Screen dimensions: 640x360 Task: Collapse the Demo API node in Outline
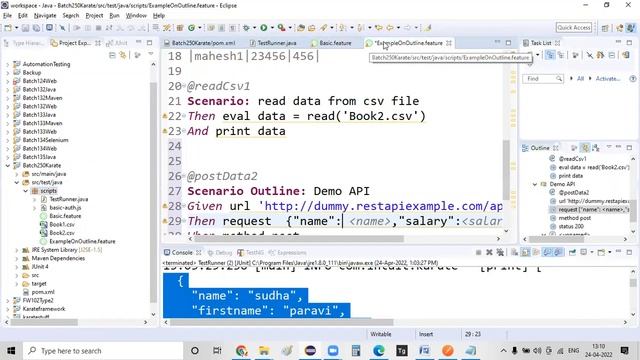(535, 184)
